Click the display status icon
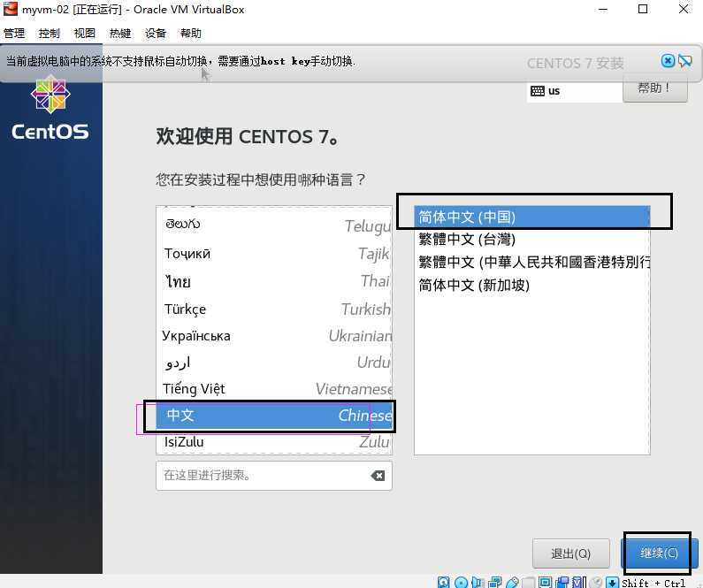Image resolution: width=703 pixels, height=588 pixels. click(x=546, y=582)
